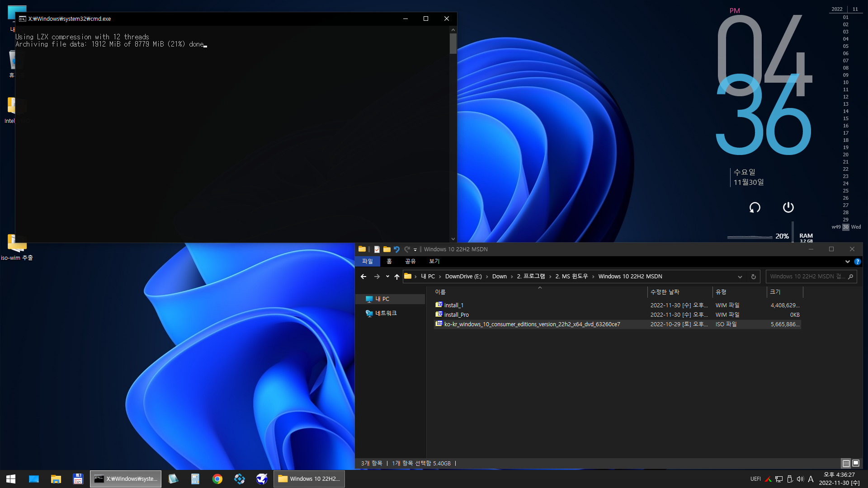The image size is (868, 488).
Task: Switch Explorer to large icons view icon
Action: [x=856, y=463]
